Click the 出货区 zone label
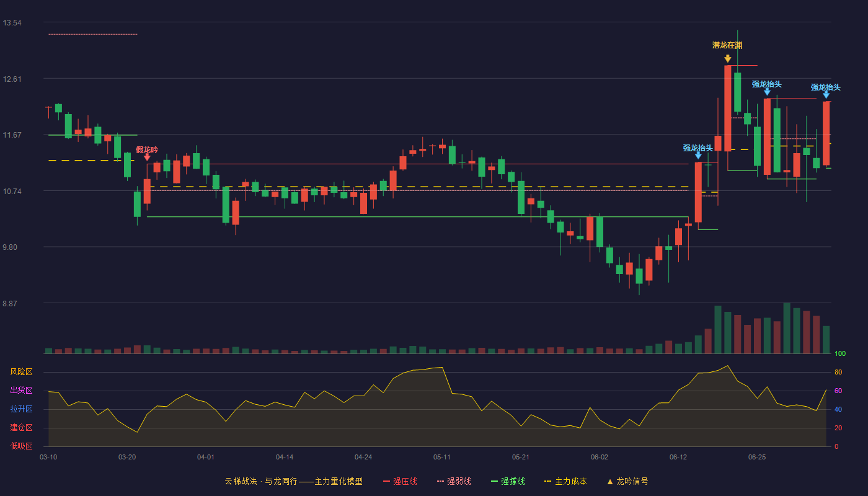Image resolution: width=868 pixels, height=496 pixels. 21,391
